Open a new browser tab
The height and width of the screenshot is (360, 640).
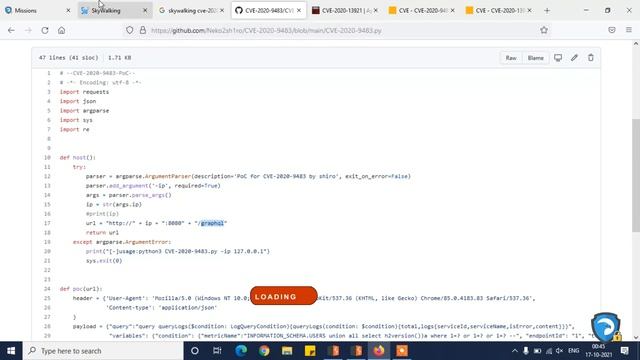click(547, 11)
